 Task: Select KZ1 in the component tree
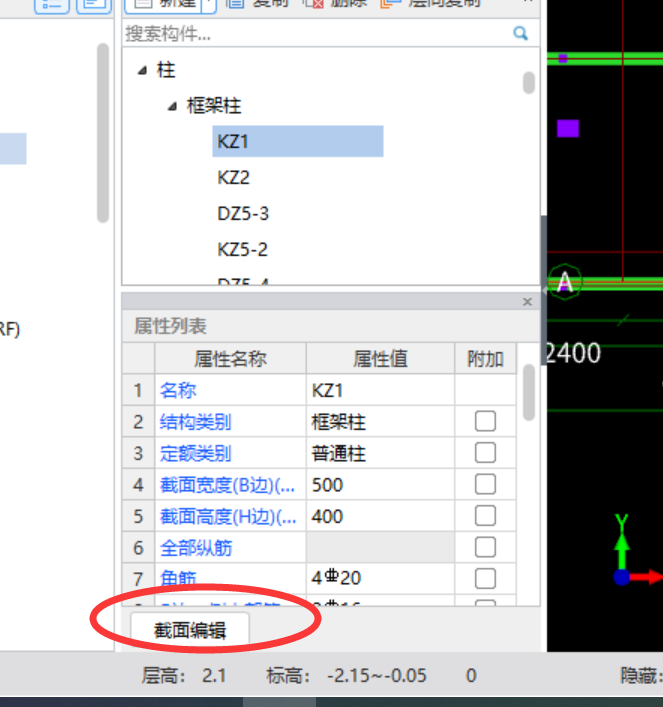(298, 141)
